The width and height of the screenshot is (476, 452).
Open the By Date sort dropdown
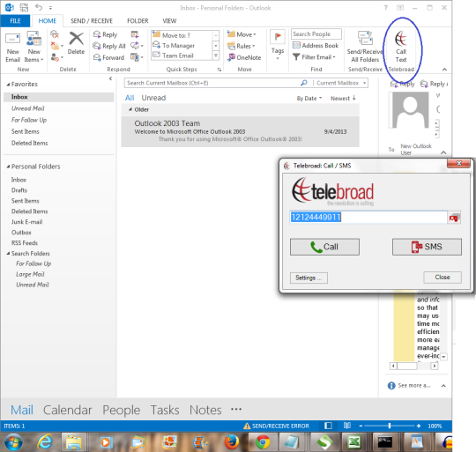click(309, 99)
